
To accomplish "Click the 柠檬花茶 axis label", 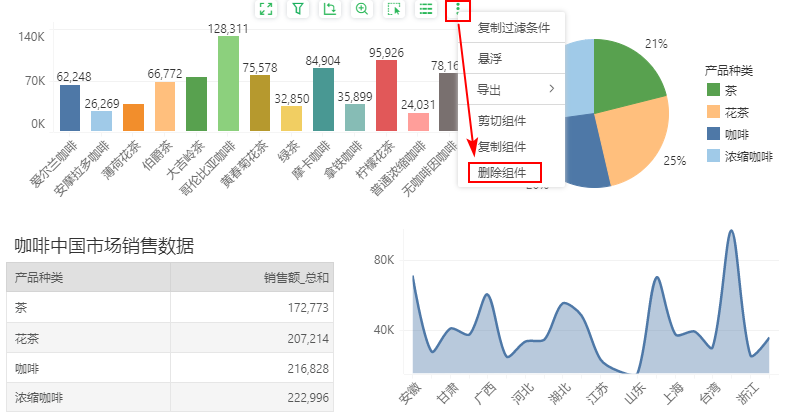I will [x=375, y=160].
